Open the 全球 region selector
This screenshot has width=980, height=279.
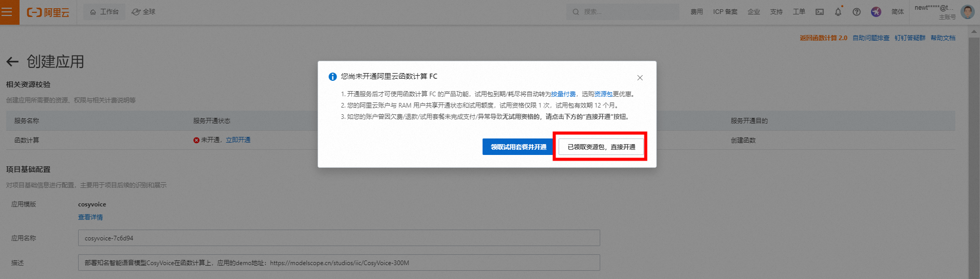pos(143,12)
